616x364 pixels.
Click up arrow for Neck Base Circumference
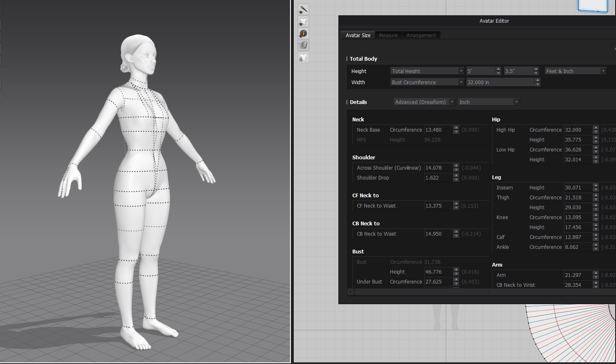456,128
